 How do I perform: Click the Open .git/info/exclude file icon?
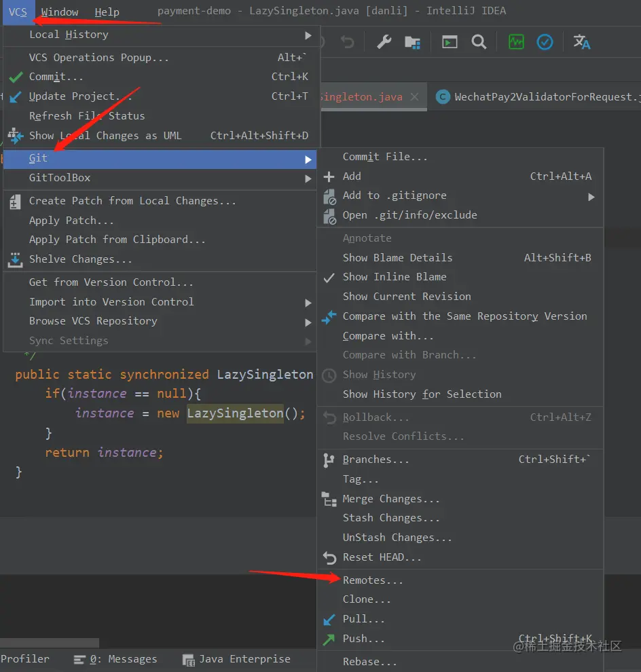click(329, 216)
